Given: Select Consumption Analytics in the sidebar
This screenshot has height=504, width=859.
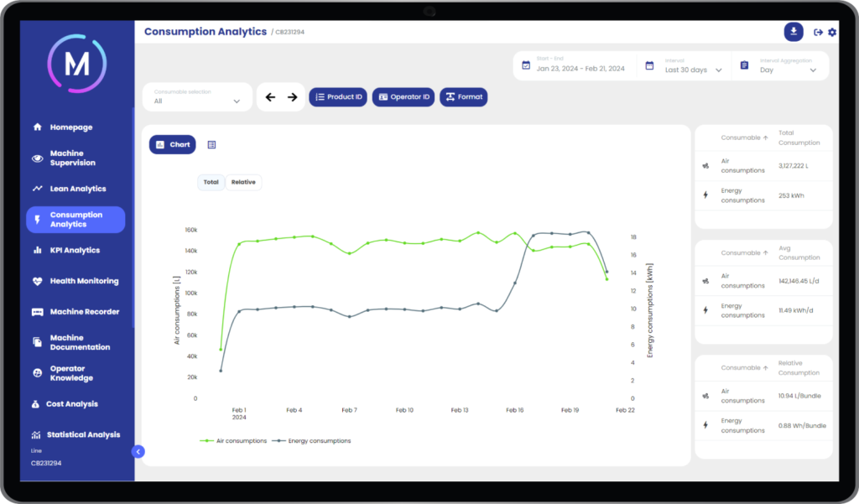Looking at the screenshot, I should pos(75,219).
